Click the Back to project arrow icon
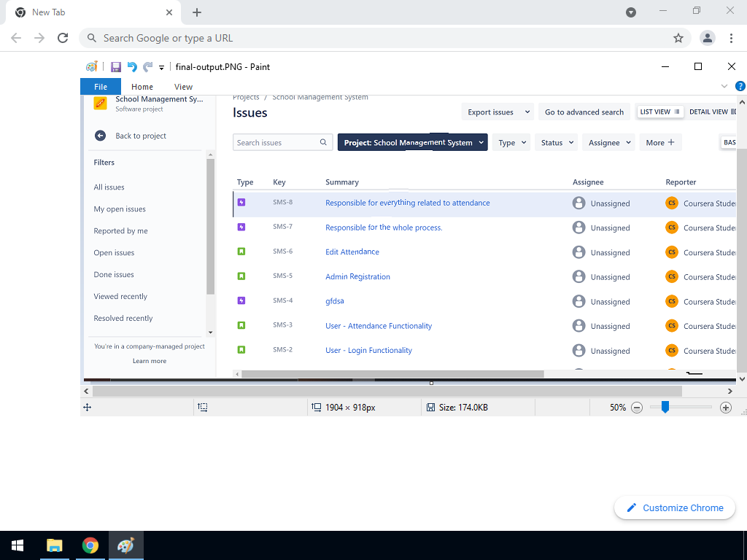Image resolution: width=747 pixels, height=560 pixels. click(100, 136)
